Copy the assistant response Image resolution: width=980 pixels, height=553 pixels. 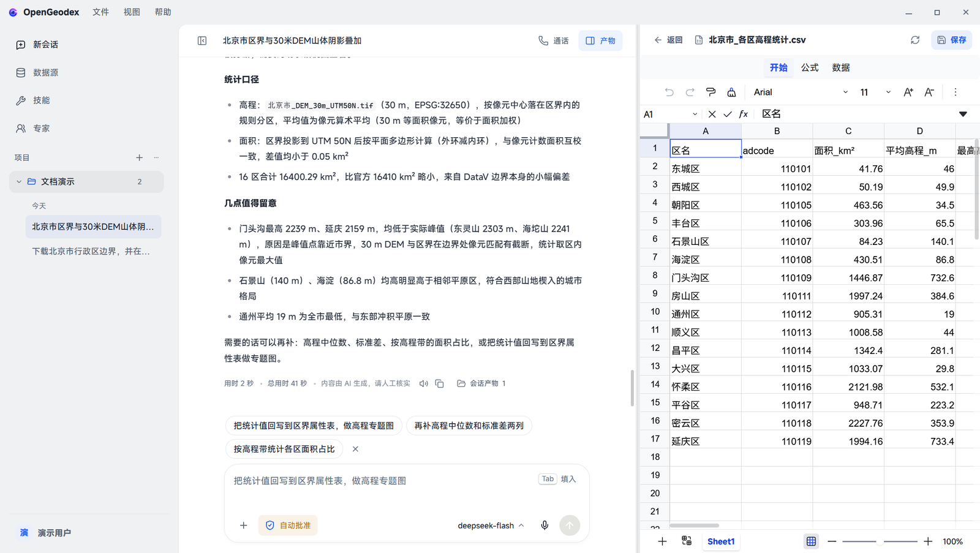pyautogui.click(x=440, y=383)
